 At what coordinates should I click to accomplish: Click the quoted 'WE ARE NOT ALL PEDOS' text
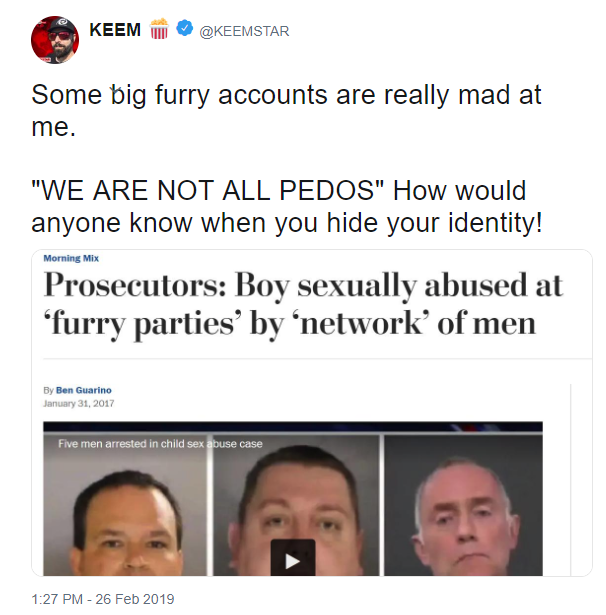click(x=207, y=191)
